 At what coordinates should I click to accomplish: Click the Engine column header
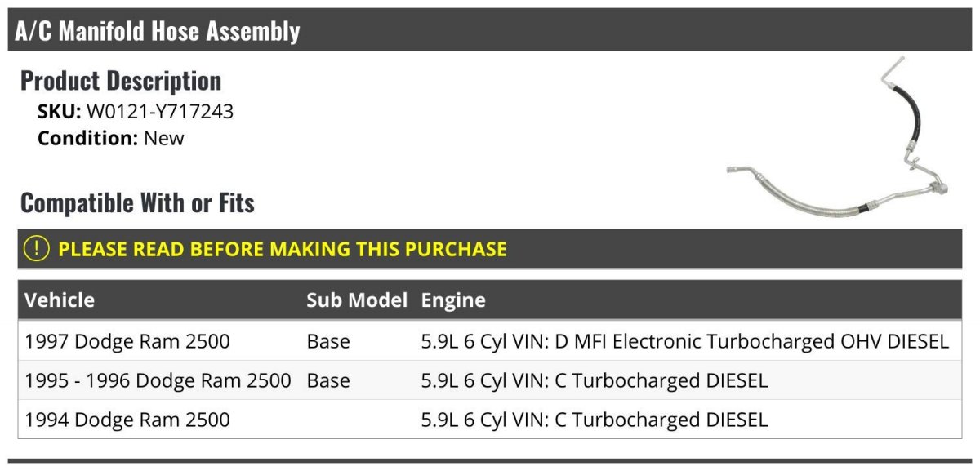click(453, 300)
